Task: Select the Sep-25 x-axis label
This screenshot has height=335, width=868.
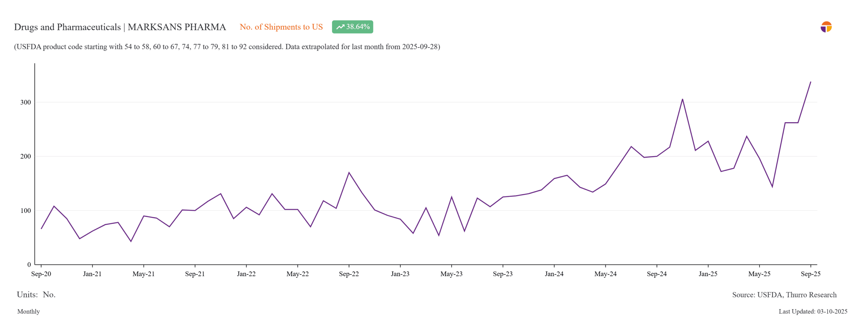Action: pyautogui.click(x=810, y=274)
